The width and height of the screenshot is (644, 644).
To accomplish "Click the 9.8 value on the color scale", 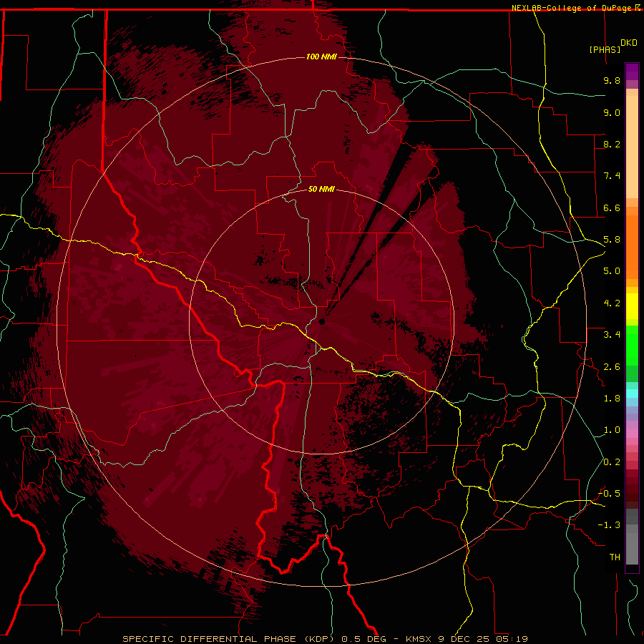I will pyautogui.click(x=612, y=80).
